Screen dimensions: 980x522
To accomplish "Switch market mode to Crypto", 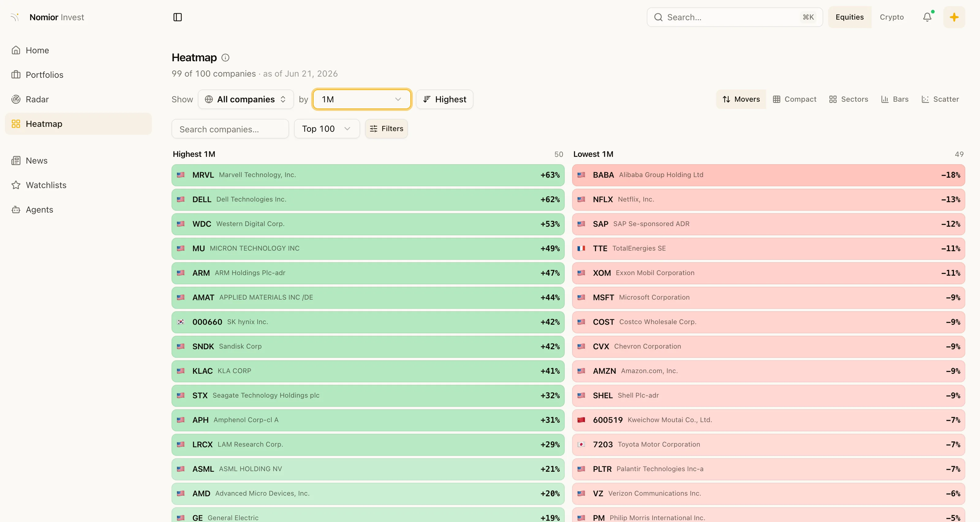I will 892,17.
